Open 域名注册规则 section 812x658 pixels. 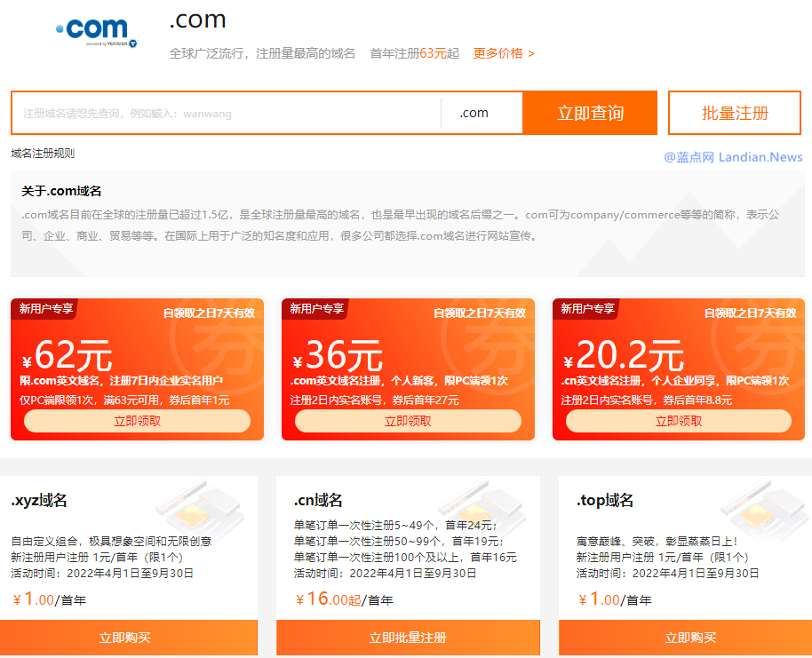tap(42, 153)
